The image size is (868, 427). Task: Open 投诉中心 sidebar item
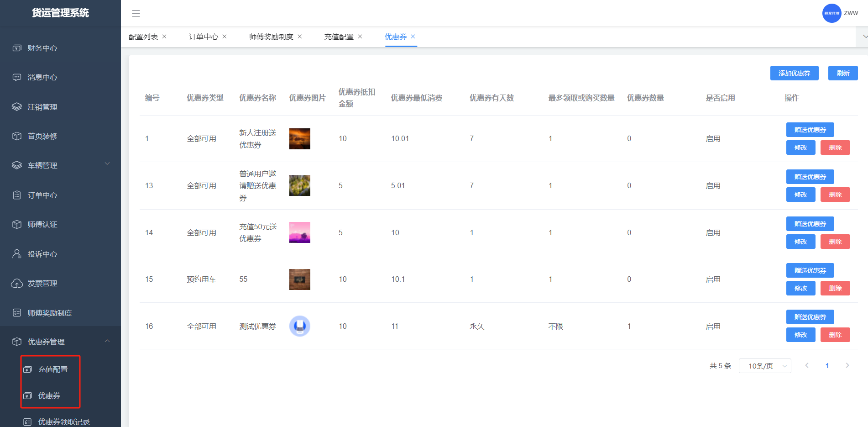click(x=42, y=254)
